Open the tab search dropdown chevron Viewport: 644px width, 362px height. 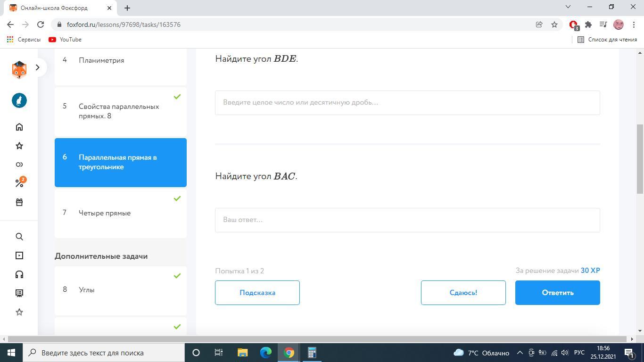568,7
